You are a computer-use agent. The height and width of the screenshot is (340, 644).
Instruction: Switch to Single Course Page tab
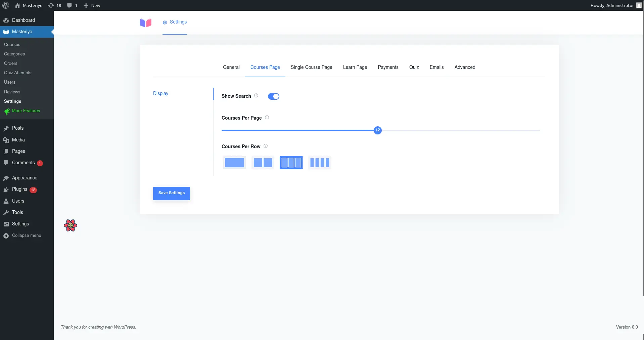312,67
